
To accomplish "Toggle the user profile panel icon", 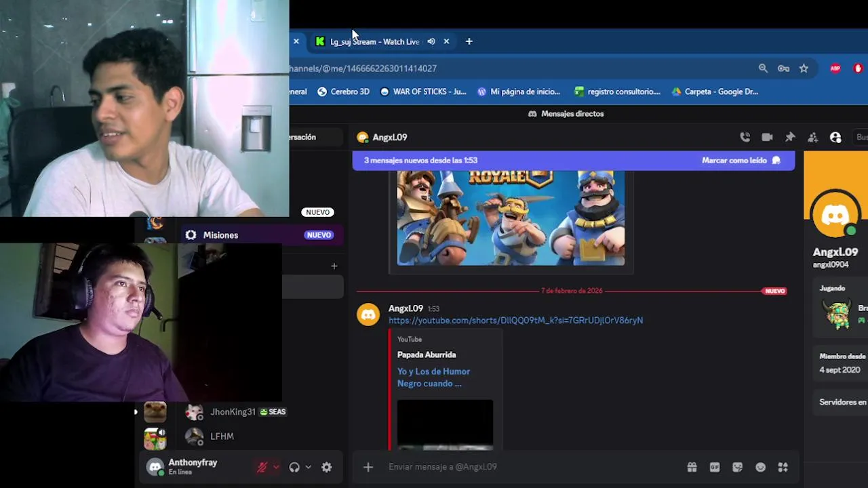I will [x=835, y=137].
